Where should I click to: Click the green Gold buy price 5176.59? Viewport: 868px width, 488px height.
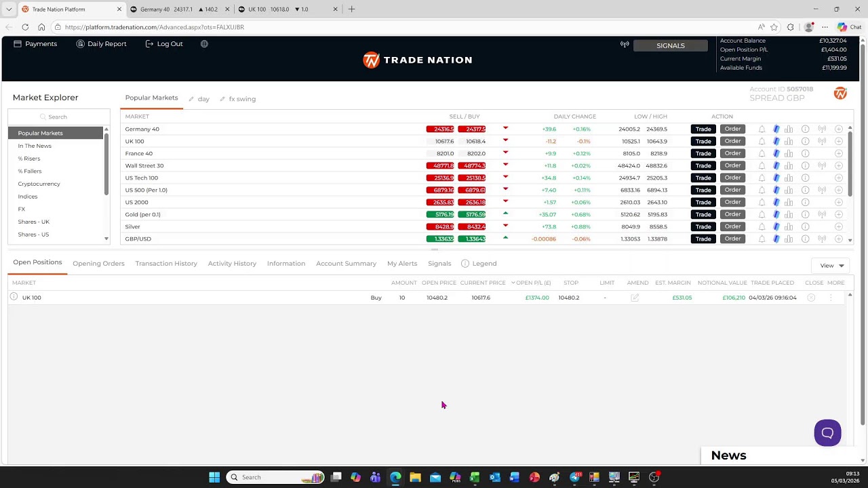(471, 214)
